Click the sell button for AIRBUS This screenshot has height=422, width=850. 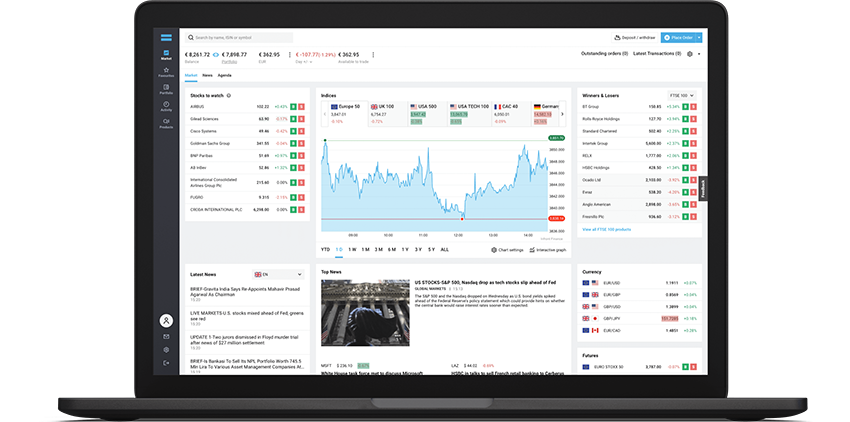pyautogui.click(x=301, y=107)
